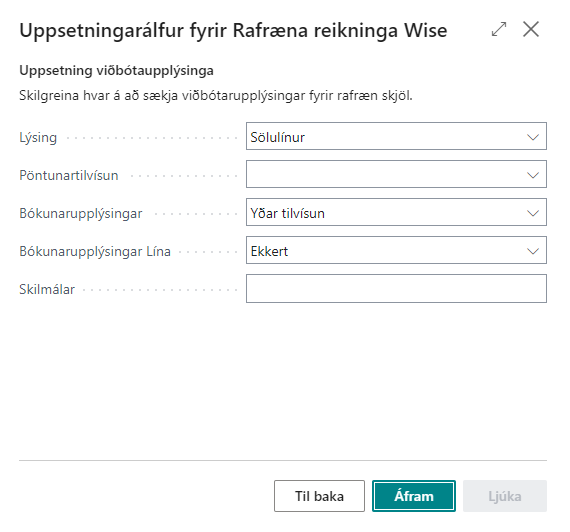Screen dimensions: 570x532
Task: Open the Bókunarupplýsingar dropdown chevron
Action: [x=533, y=213]
